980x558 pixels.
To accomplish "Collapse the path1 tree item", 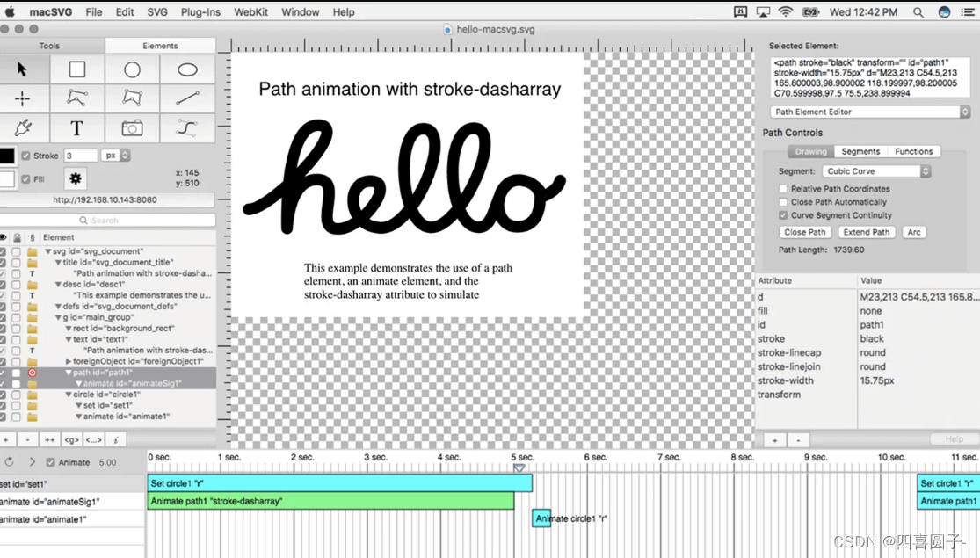I will point(69,373).
